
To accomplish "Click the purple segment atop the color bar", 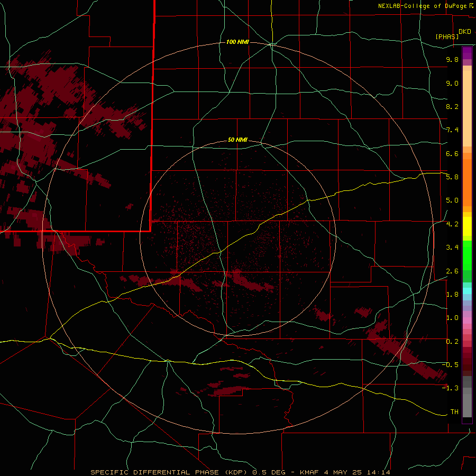I will pyautogui.click(x=467, y=53).
